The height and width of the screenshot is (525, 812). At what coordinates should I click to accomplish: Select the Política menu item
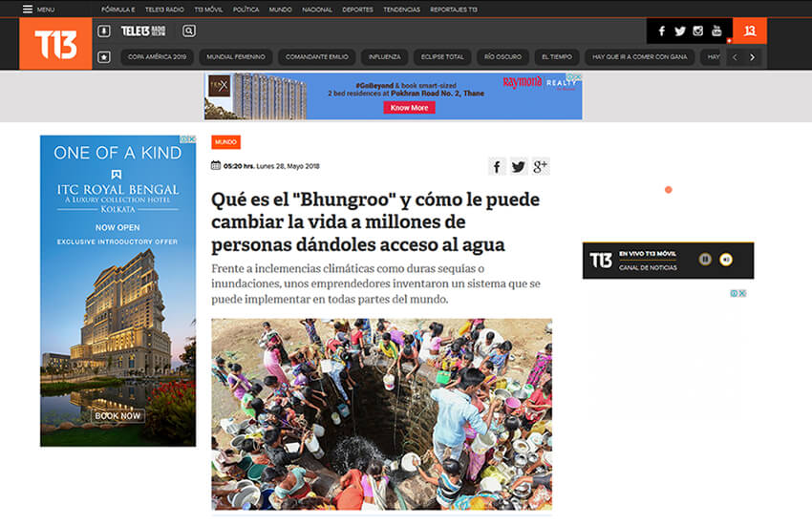pos(246,10)
